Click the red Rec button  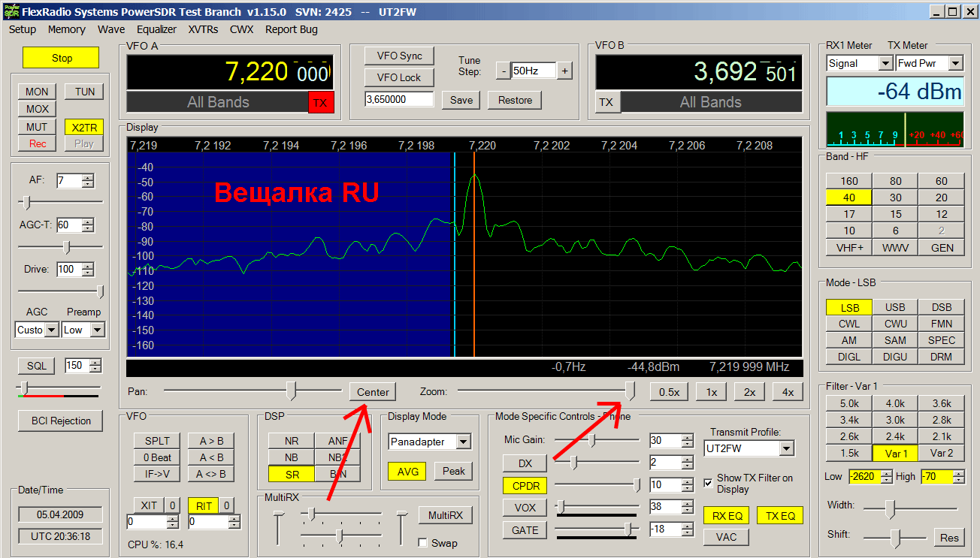coord(37,143)
